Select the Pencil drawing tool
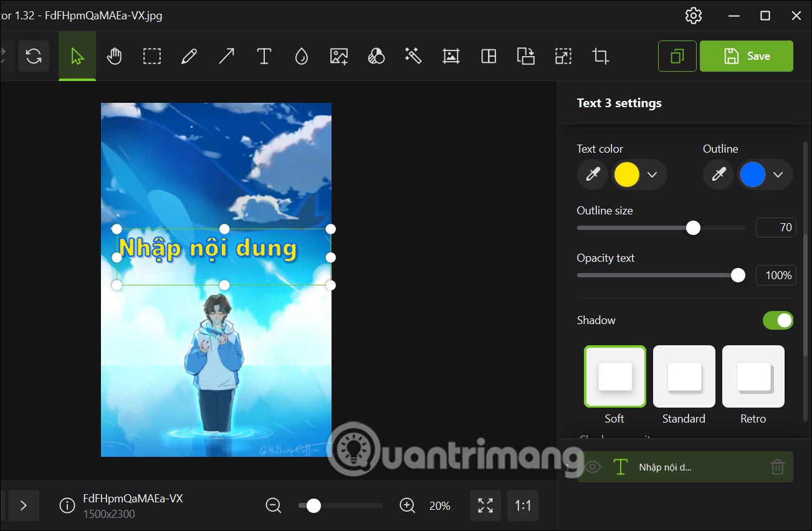Image resolution: width=812 pixels, height=531 pixels. (x=189, y=56)
